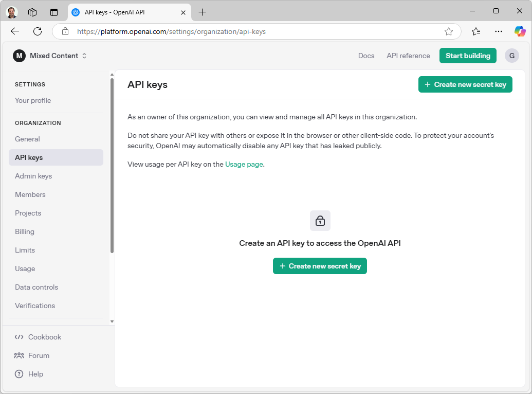Visit the Forum link
This screenshot has height=394, width=532.
tap(31, 355)
